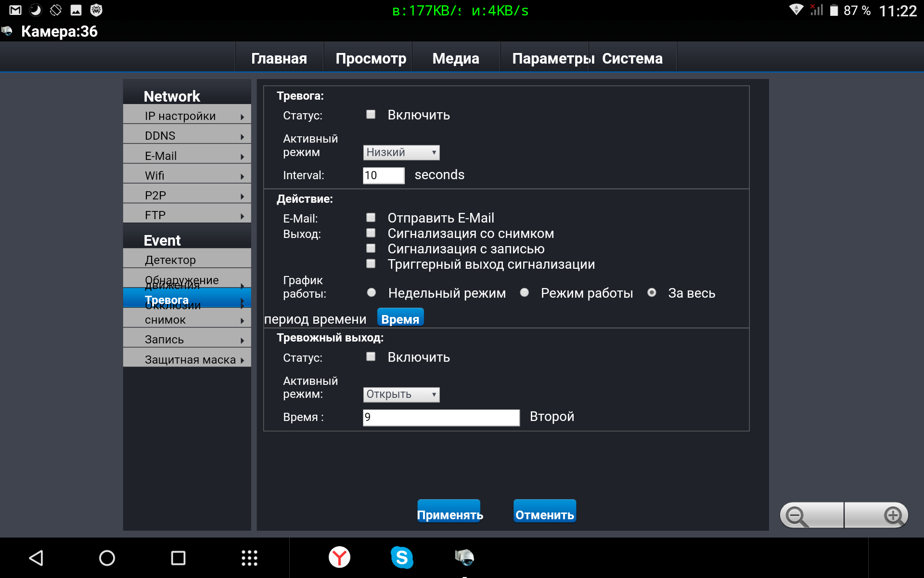The image size is (924, 578).
Task: Check Сигнализация с записью checkbox
Action: (371, 249)
